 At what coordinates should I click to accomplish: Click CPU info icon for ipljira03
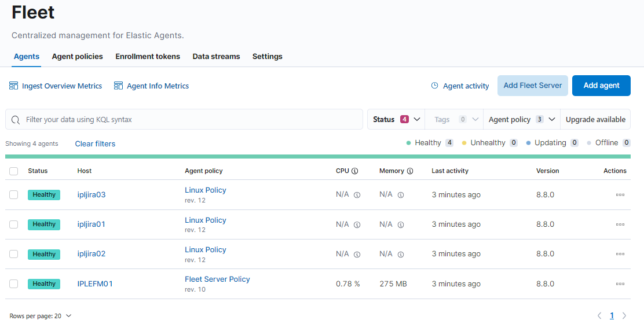(x=357, y=195)
